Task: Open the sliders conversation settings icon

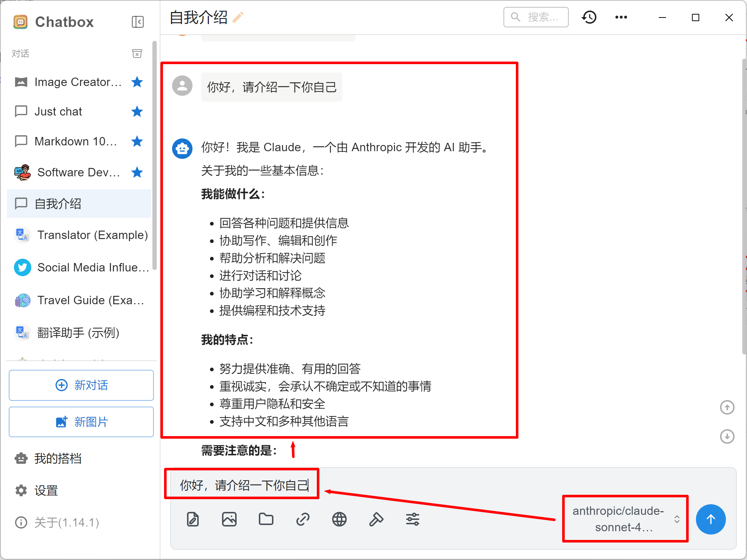Action: coord(413,519)
